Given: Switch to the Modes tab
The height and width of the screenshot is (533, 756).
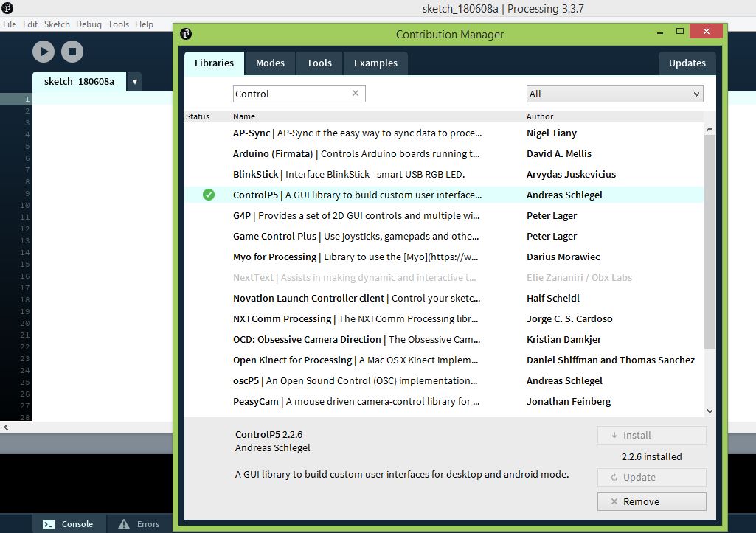Looking at the screenshot, I should point(270,63).
